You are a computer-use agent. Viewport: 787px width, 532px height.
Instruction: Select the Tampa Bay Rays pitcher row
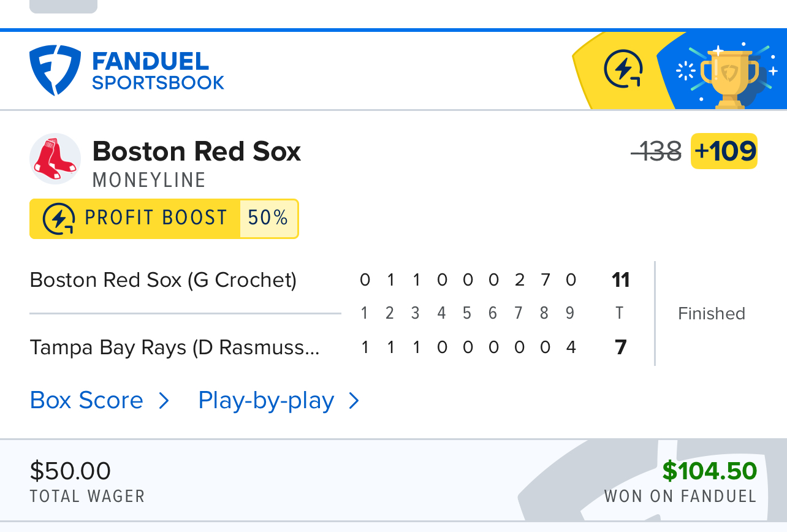point(174,348)
